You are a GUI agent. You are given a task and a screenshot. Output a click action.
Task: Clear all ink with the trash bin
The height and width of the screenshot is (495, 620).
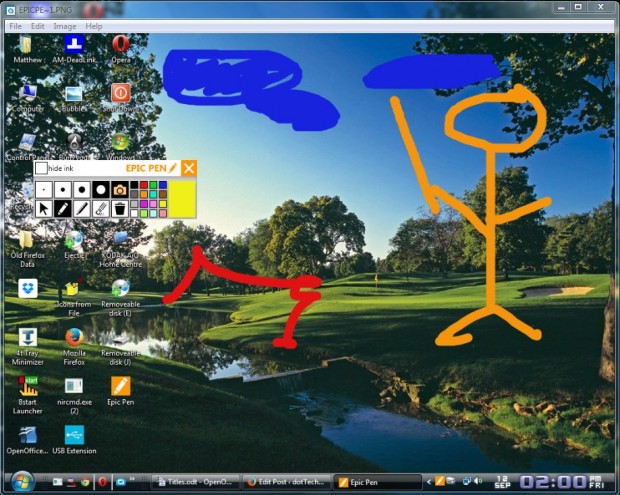pos(119,209)
